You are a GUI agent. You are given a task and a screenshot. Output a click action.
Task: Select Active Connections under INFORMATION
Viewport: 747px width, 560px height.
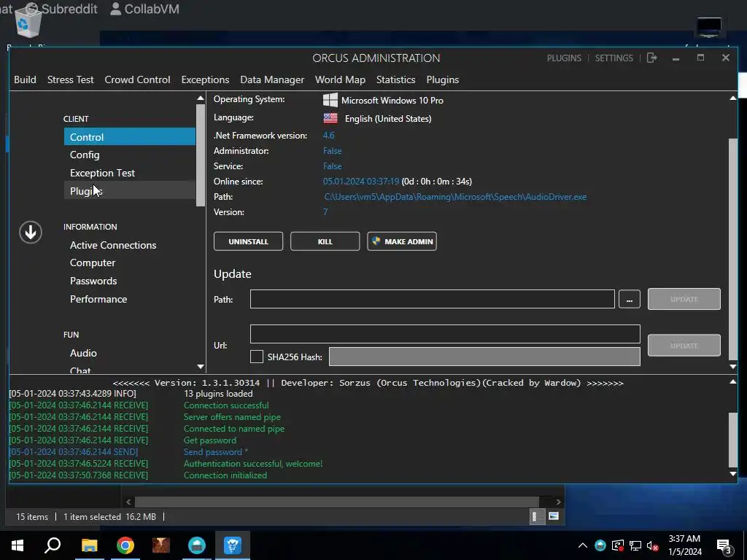tap(113, 245)
